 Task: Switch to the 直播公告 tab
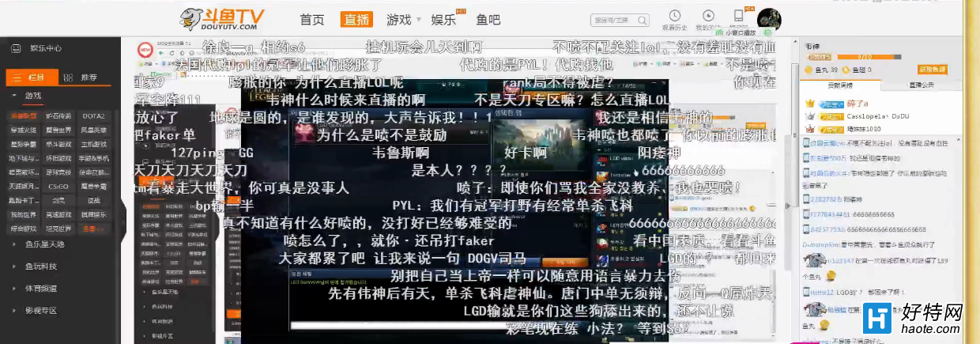[x=921, y=85]
